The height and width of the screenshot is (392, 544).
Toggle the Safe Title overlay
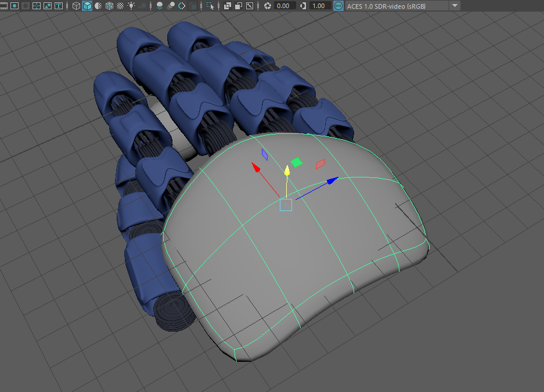coord(59,6)
